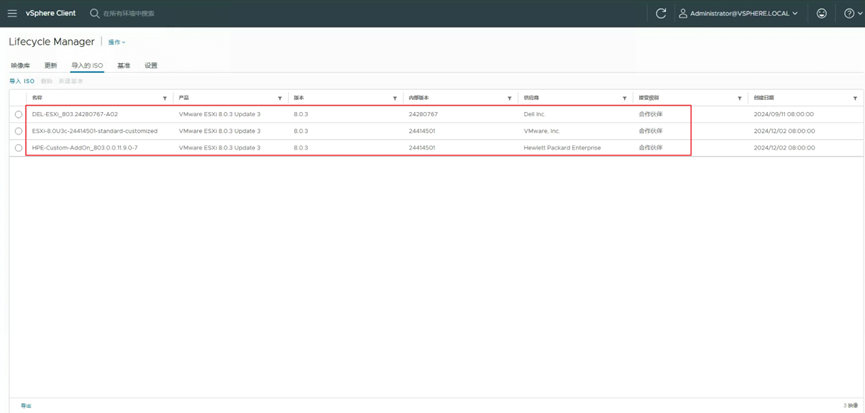Filter the 接受级别 column

coord(739,98)
